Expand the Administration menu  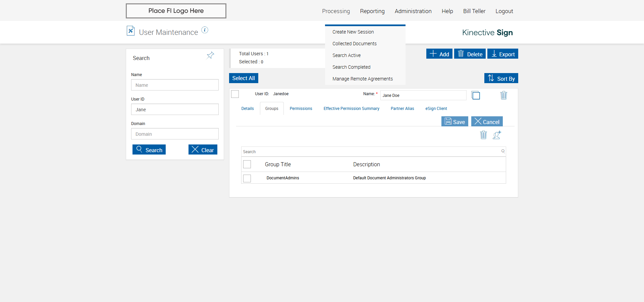[413, 11]
